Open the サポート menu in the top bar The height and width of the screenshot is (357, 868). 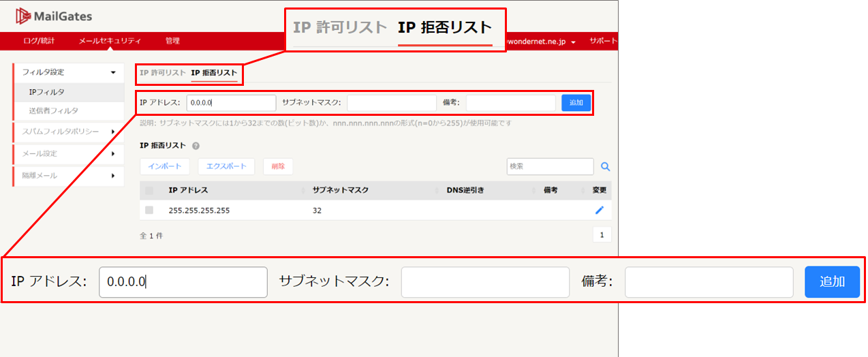pos(604,41)
